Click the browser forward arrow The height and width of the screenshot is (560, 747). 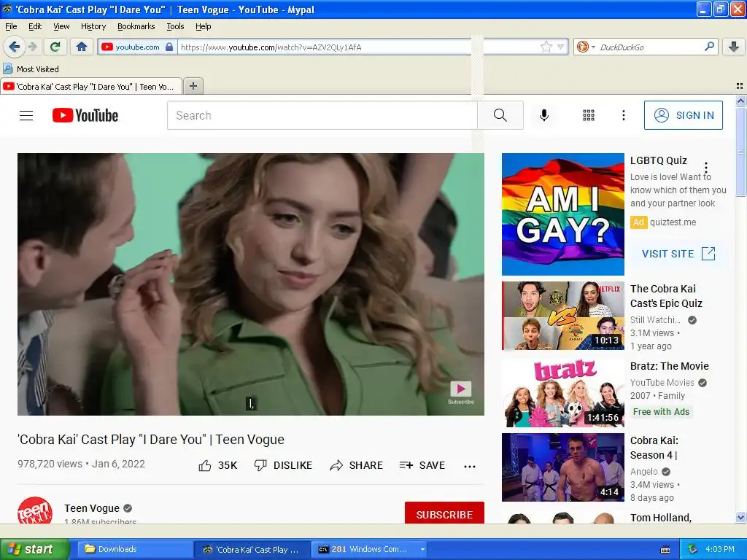(x=32, y=47)
